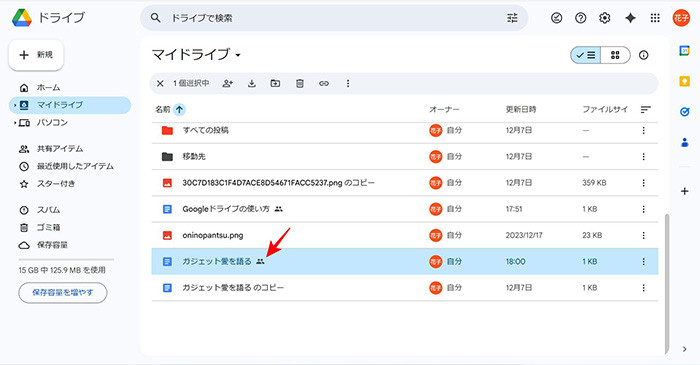The height and width of the screenshot is (365, 700).
Task: Click the share person-add icon
Action: tap(228, 83)
